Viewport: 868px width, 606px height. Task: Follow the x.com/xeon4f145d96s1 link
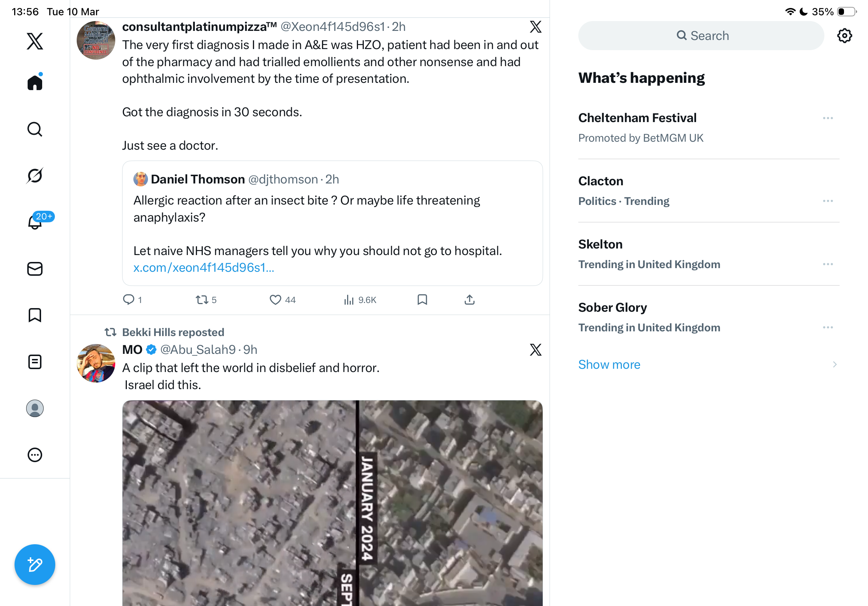[204, 267]
